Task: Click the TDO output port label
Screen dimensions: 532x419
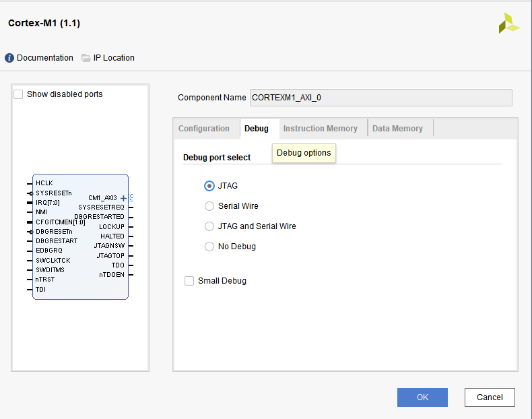Action: 118,265
